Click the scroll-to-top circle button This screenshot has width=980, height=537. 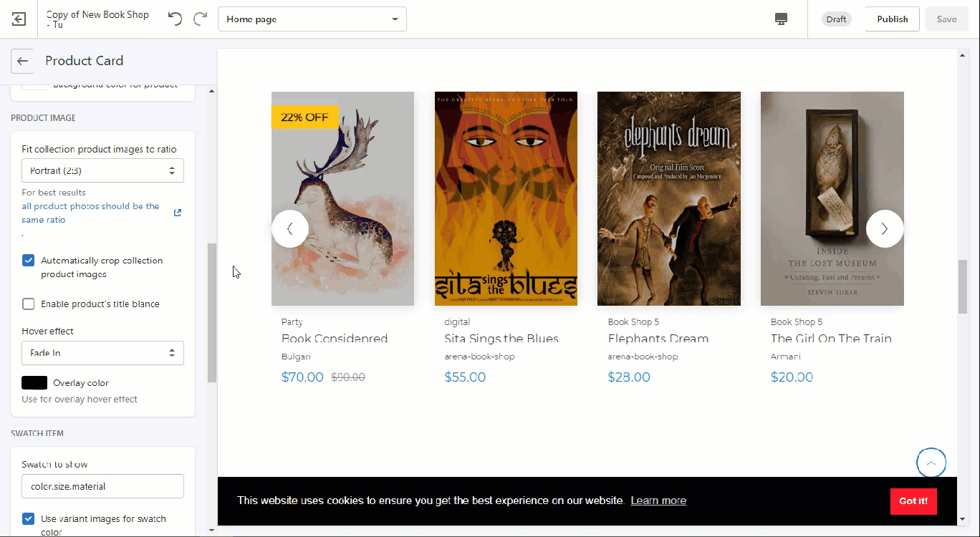[931, 463]
